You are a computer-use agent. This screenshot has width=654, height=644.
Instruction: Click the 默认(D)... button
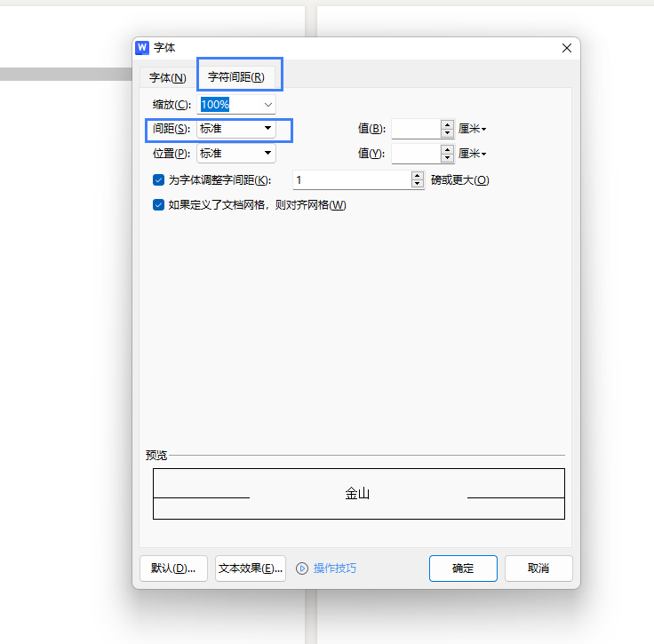click(x=173, y=568)
